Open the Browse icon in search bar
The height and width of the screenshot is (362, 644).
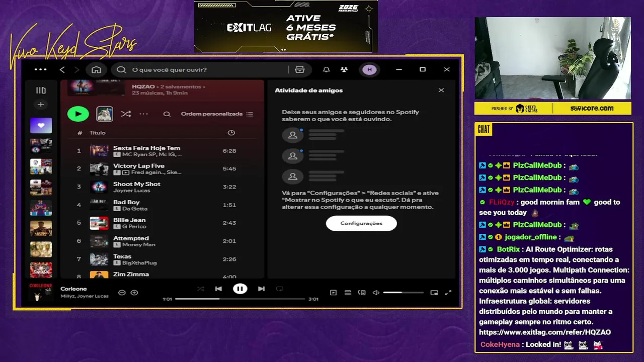pos(300,69)
